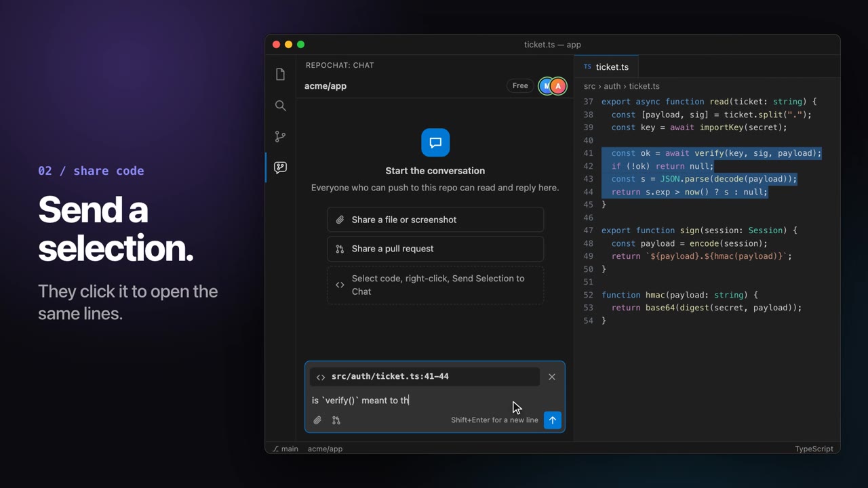Click 'Shift+Enter for a new line' hint
Viewport: 868px width, 488px height.
(494, 420)
